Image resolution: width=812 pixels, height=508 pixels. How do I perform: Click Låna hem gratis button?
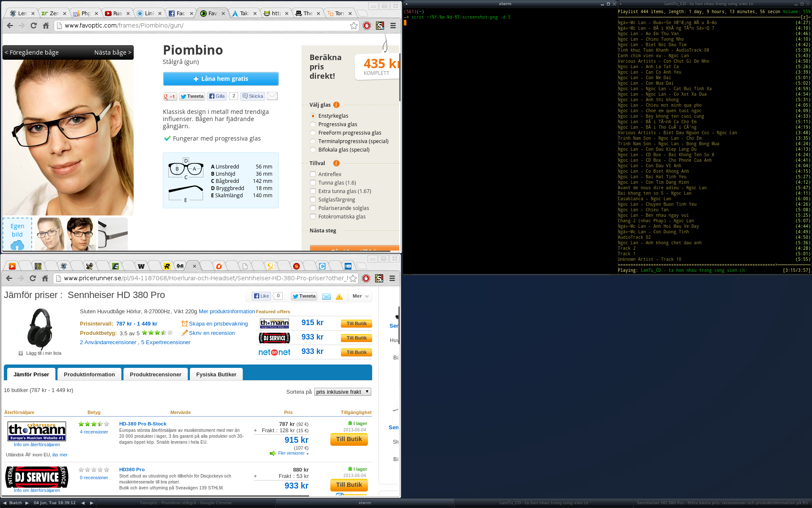point(221,79)
